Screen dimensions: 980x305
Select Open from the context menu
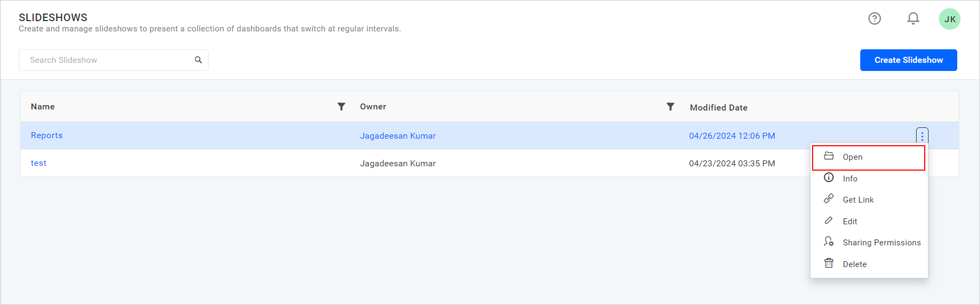(x=852, y=157)
